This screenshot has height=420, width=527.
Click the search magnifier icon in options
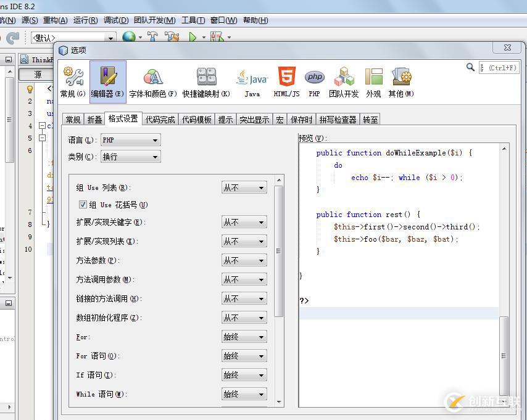point(470,67)
